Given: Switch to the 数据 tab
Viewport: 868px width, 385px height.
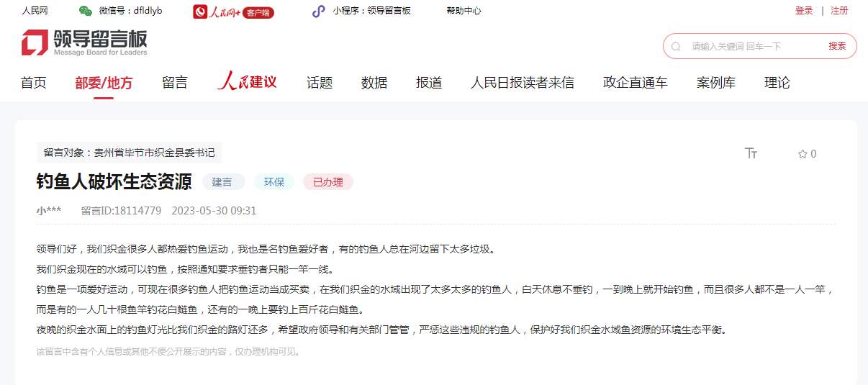Looking at the screenshot, I should click(374, 83).
